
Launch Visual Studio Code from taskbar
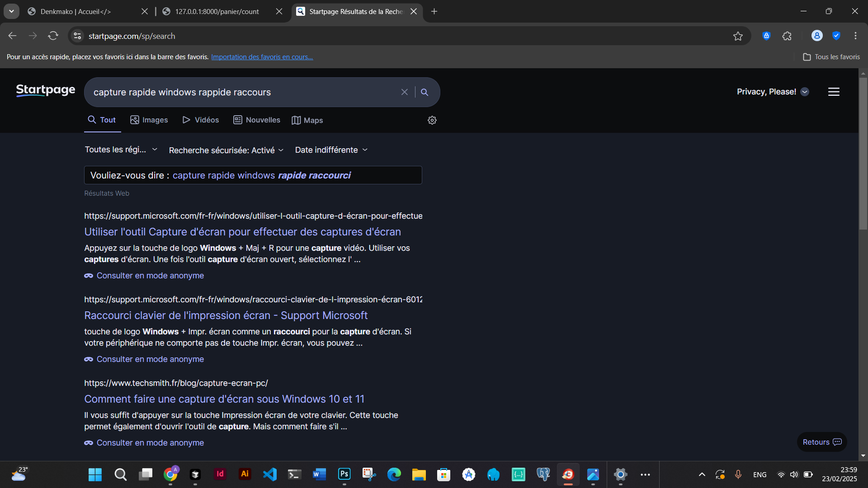click(x=270, y=474)
